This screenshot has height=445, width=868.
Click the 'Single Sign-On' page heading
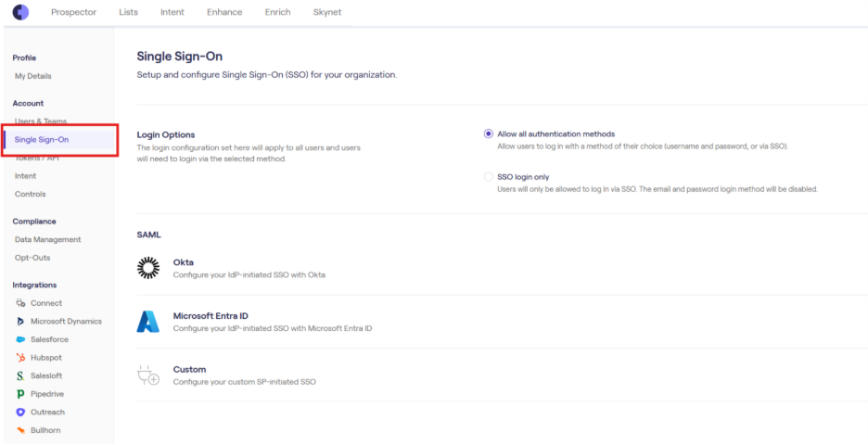180,56
